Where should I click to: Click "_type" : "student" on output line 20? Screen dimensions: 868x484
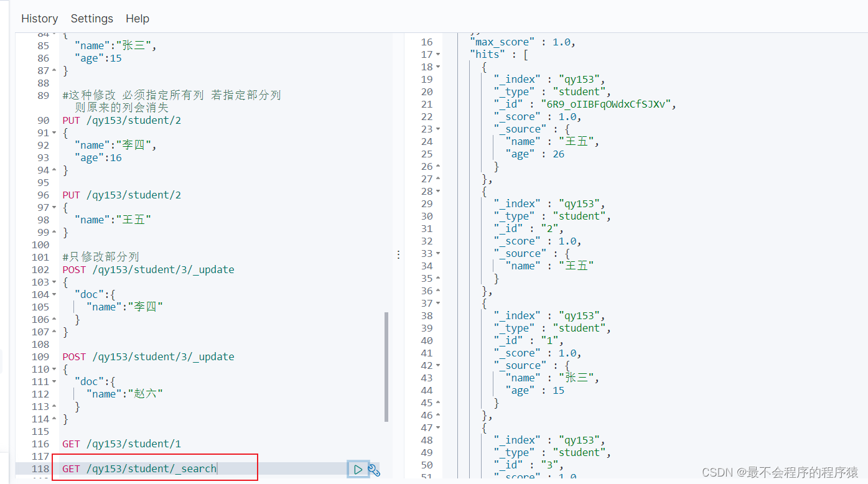click(552, 91)
